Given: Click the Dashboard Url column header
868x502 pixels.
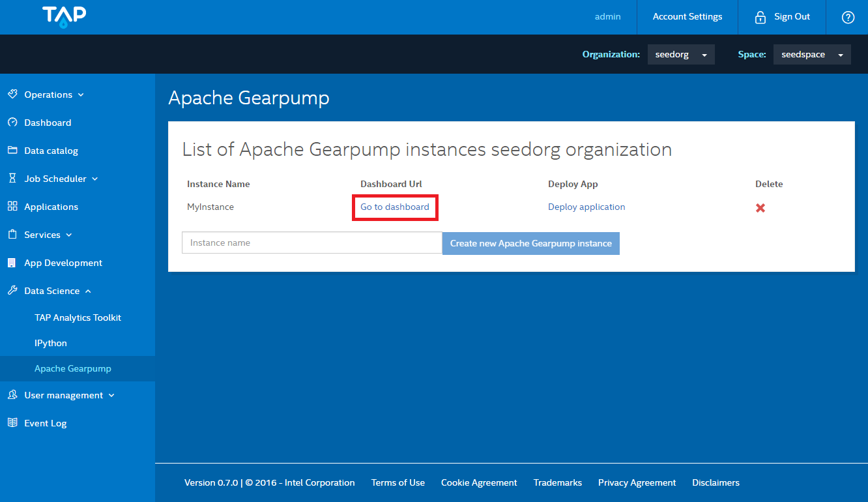Looking at the screenshot, I should [391, 185].
